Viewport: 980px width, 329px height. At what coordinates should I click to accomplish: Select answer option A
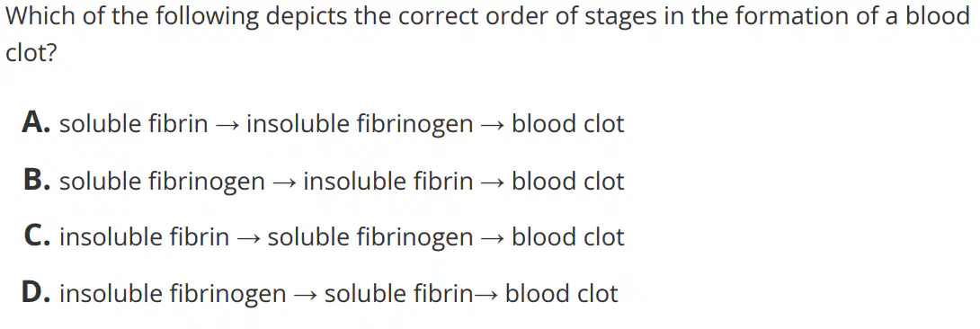point(323,124)
